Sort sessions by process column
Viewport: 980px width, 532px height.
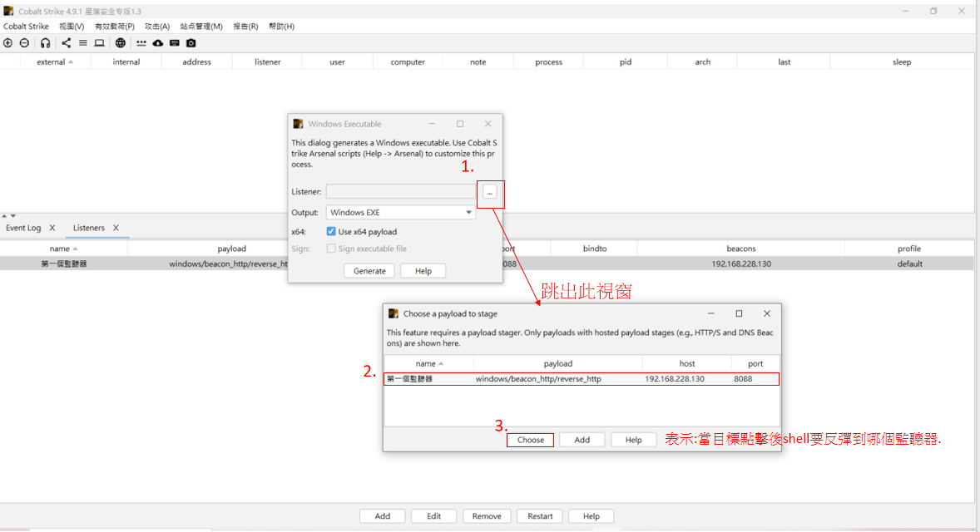click(x=549, y=62)
